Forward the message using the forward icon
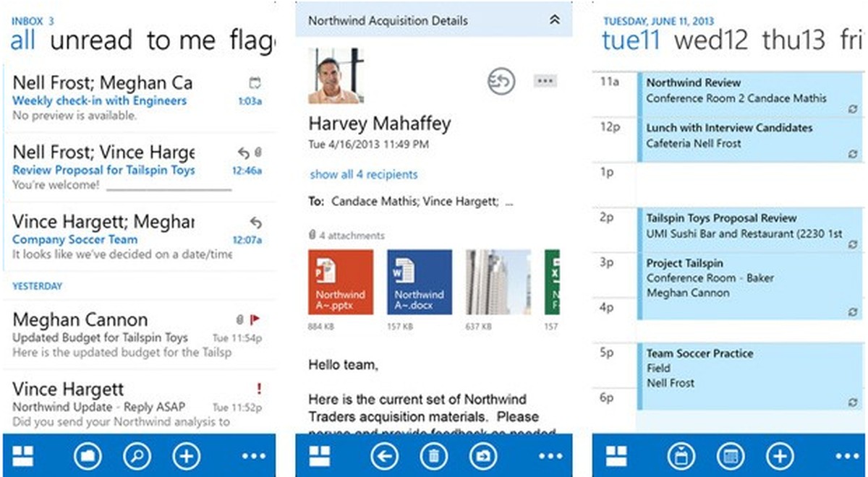Image resolution: width=868 pixels, height=477 pixels. (x=483, y=456)
